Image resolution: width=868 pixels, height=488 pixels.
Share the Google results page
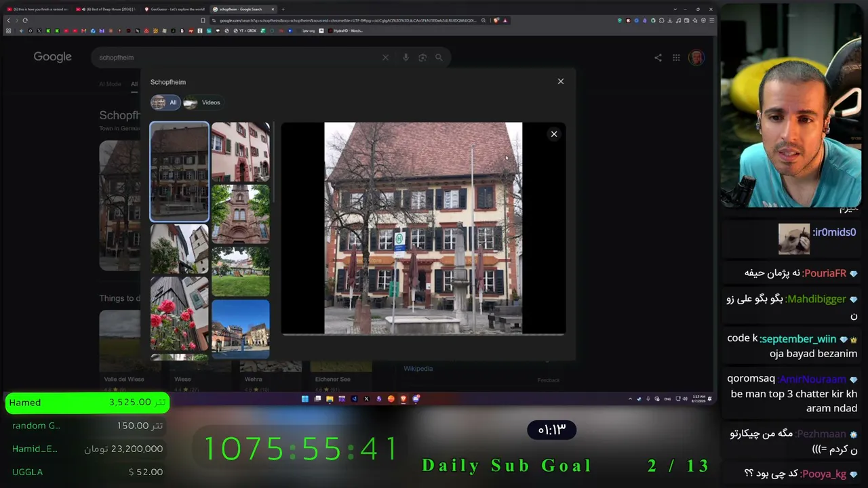[658, 58]
